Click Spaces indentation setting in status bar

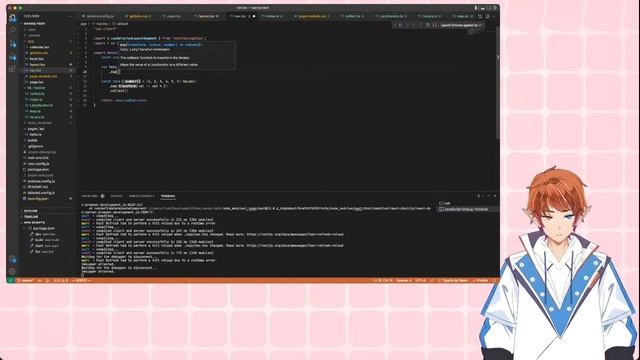coord(404,280)
